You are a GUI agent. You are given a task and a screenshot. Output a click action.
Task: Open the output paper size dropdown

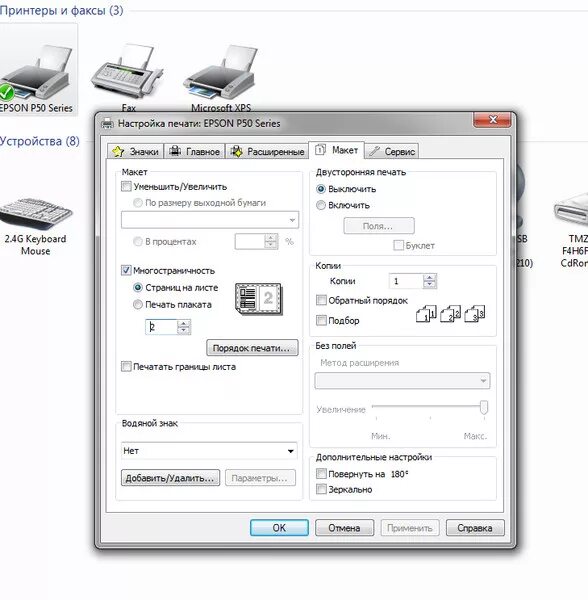click(210, 220)
